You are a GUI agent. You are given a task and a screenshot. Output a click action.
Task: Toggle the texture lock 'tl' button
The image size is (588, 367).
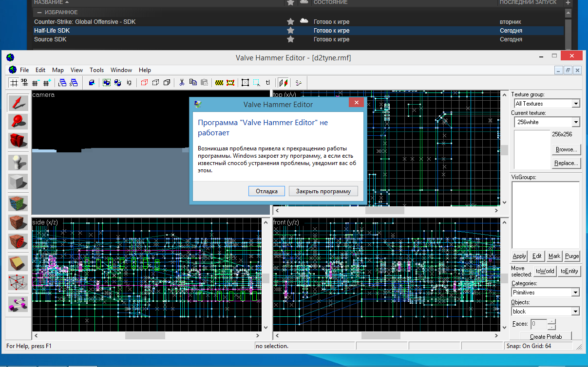coord(268,82)
